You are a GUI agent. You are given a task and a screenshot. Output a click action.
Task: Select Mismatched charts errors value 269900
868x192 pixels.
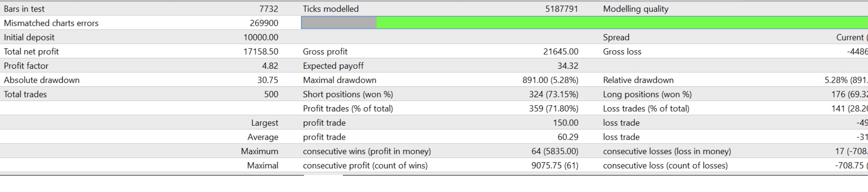(264, 23)
